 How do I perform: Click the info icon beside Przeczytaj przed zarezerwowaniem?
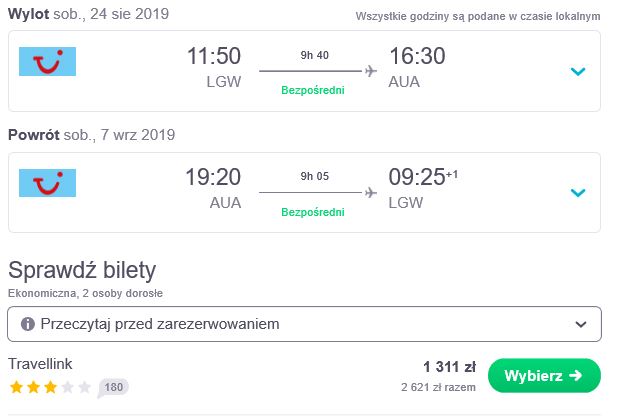pyautogui.click(x=28, y=324)
